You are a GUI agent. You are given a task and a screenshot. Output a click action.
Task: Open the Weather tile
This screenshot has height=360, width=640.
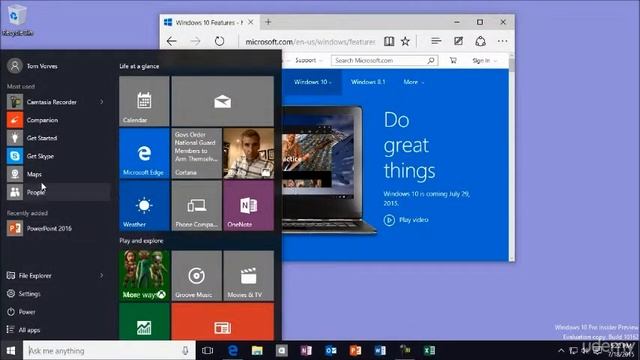tap(144, 206)
